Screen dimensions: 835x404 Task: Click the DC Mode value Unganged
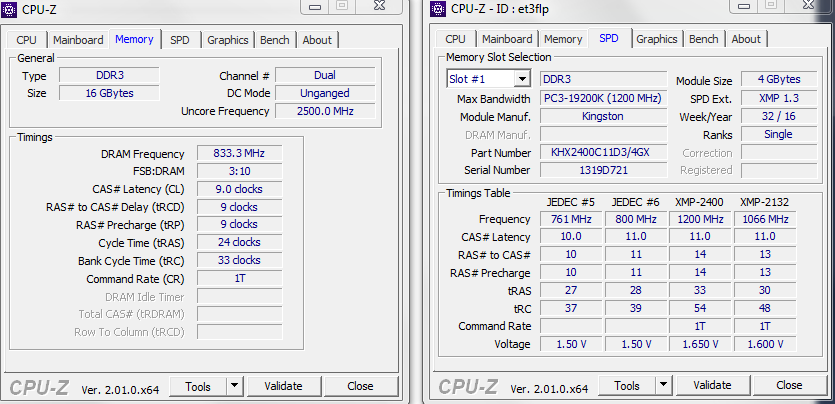point(325,93)
